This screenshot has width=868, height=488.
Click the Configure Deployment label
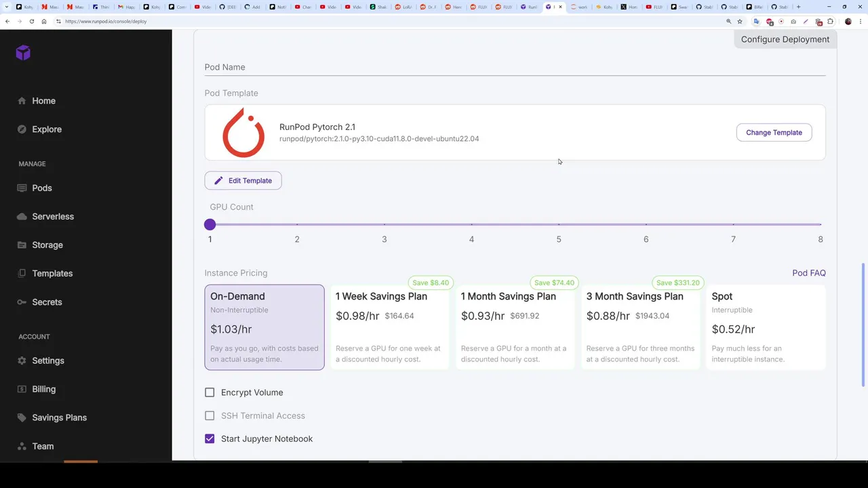(x=785, y=39)
